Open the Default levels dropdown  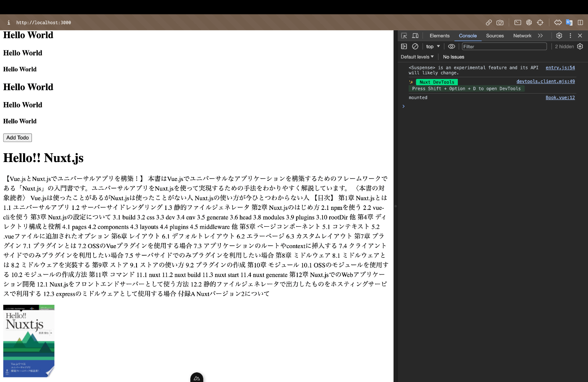click(x=417, y=57)
